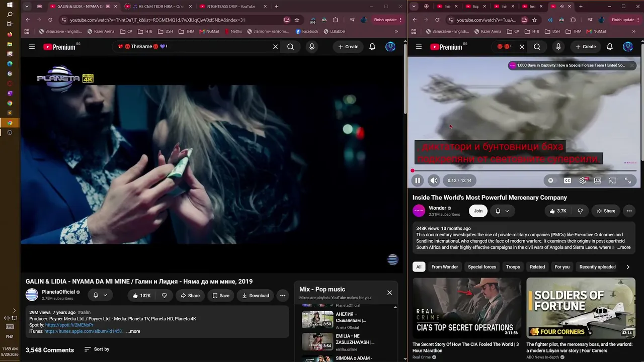Screen dimensions: 644x362
Task: Close the Mix - Pop music playlist panel
Action: pyautogui.click(x=389, y=293)
